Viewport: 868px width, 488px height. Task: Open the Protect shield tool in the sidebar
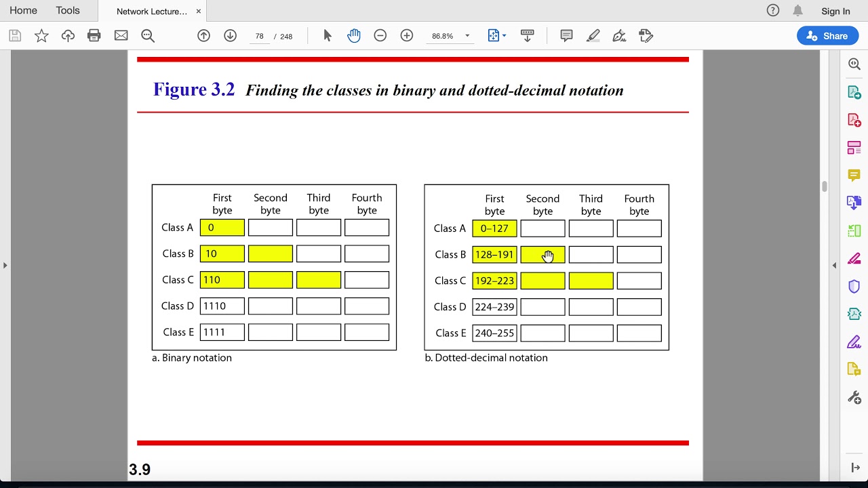pyautogui.click(x=854, y=287)
